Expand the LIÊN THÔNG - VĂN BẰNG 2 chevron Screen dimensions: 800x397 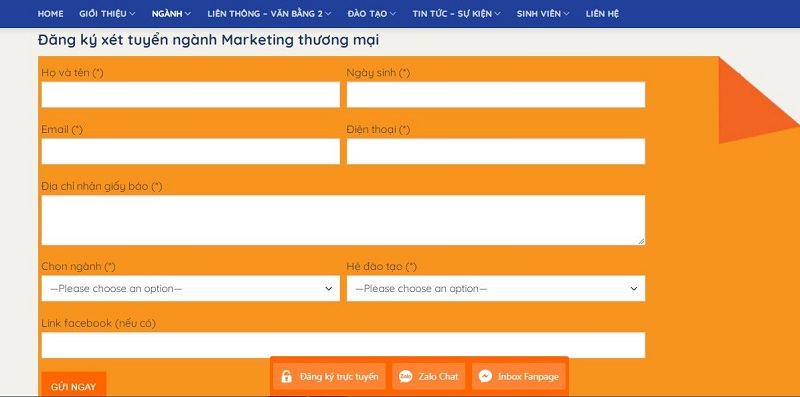click(x=328, y=14)
